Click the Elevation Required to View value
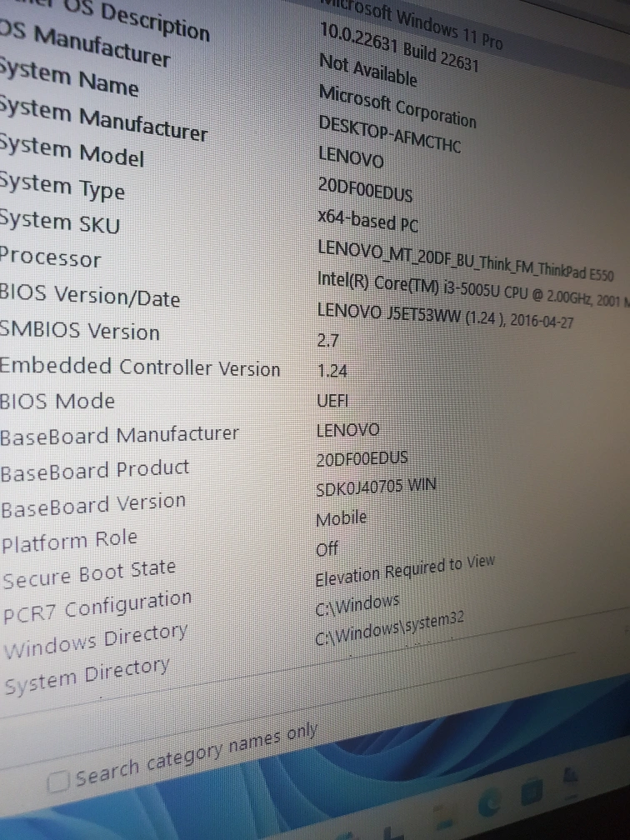This screenshot has height=840, width=630. [x=404, y=571]
